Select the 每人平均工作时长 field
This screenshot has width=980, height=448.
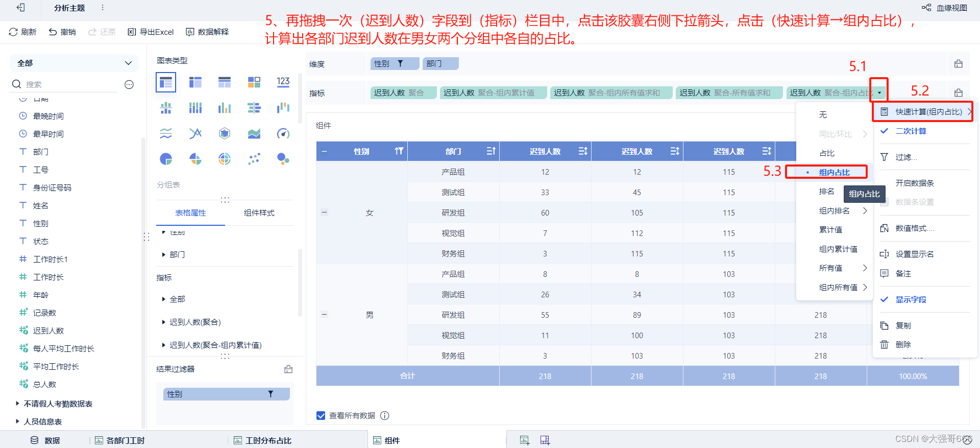click(64, 348)
